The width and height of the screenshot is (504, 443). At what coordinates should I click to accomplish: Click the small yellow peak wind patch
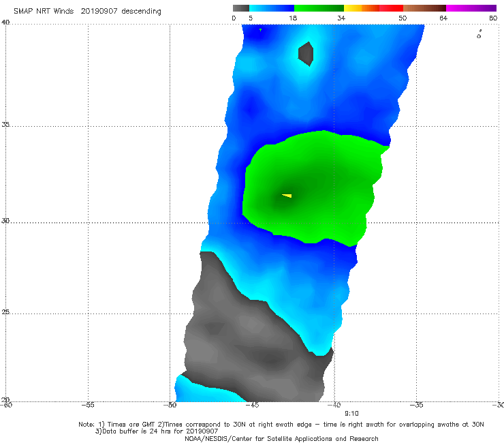pos(287,196)
